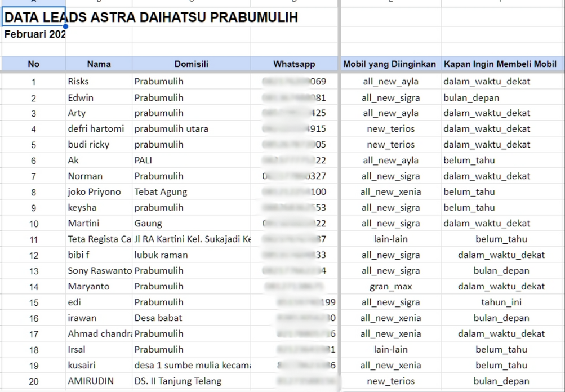Select the Whatsapp cell ending '4915'
Screen dimensions: 565x392
[294, 128]
